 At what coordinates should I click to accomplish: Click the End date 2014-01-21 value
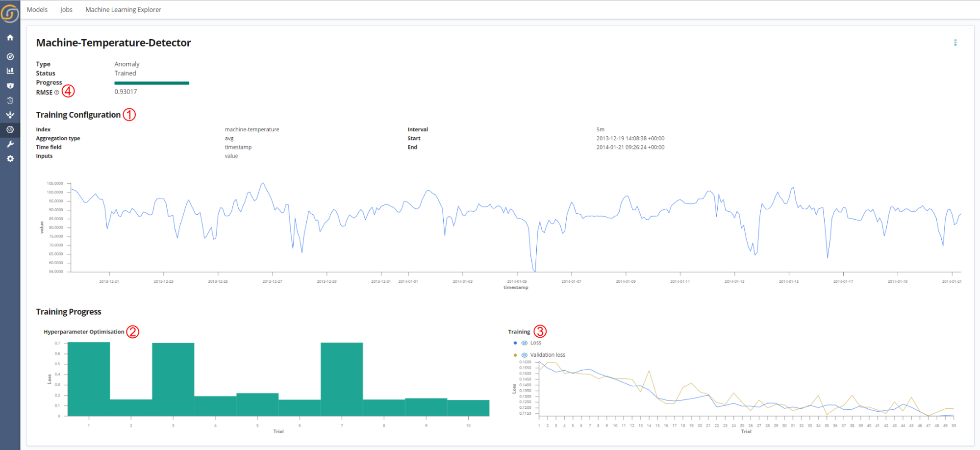pyautogui.click(x=630, y=147)
